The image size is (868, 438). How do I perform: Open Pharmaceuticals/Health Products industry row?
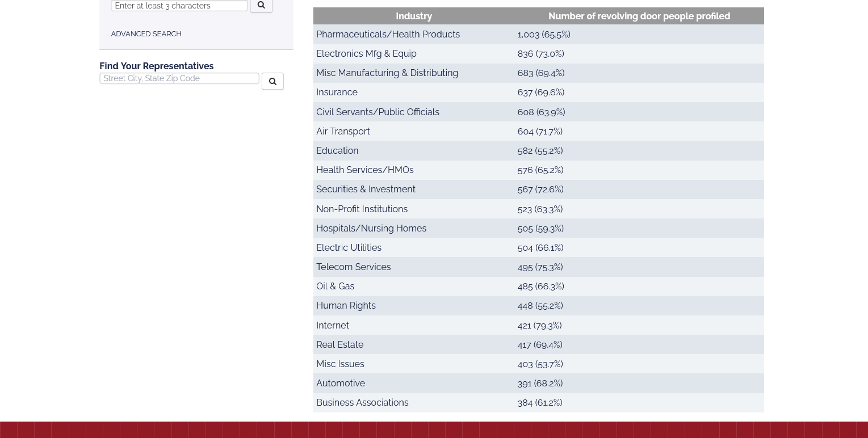[x=388, y=35]
